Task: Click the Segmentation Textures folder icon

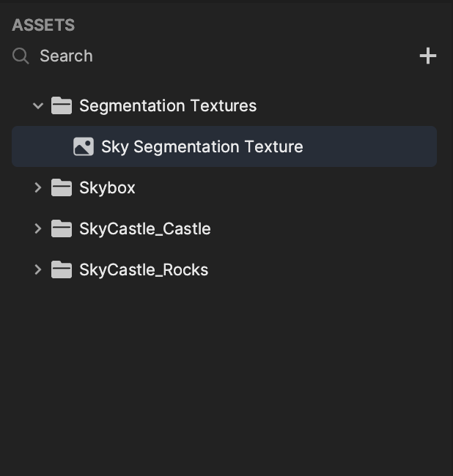Action: 62,105
